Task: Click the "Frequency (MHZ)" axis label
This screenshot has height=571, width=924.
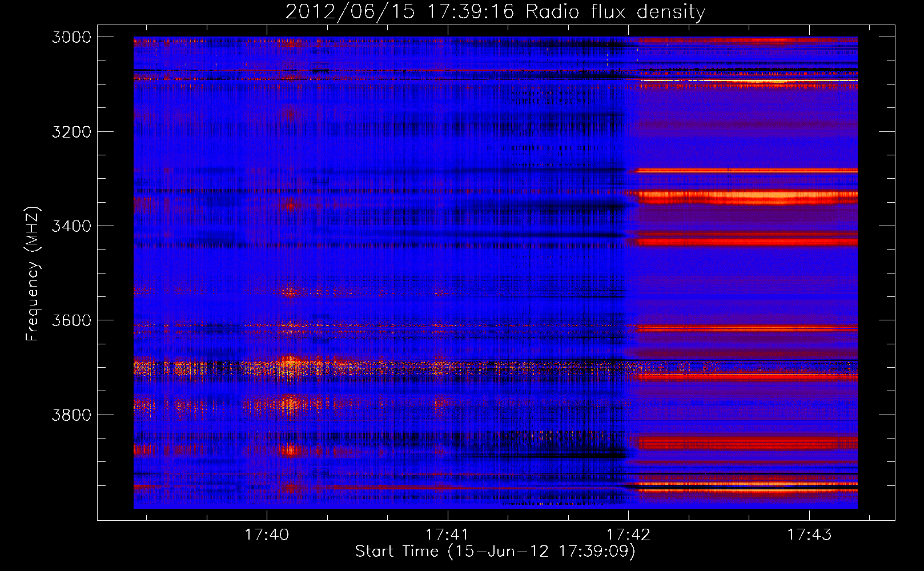Action: point(33,274)
